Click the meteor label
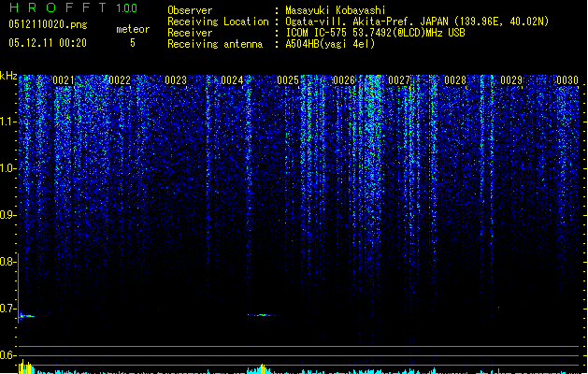588x374 pixels. pos(133,29)
